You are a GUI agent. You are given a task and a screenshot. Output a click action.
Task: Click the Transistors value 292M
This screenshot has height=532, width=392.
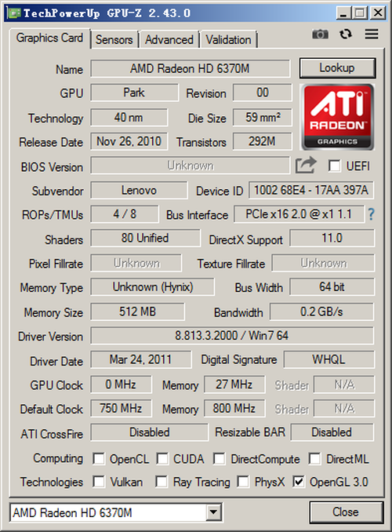(x=262, y=141)
